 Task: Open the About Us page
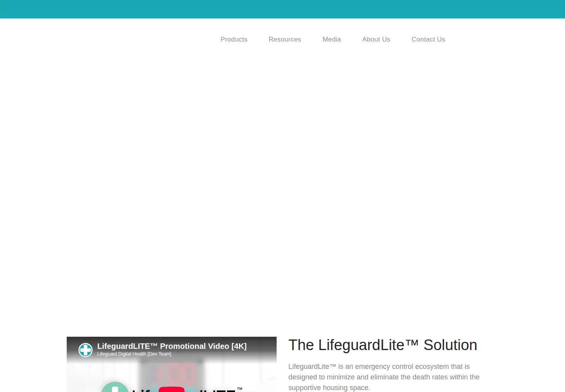tap(376, 39)
